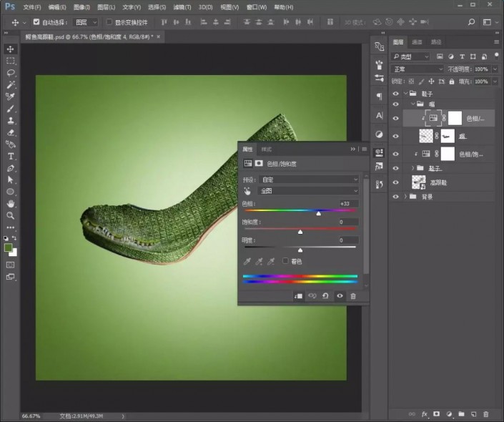Toggle adjustment visibility eye in Properties panel

340,296
